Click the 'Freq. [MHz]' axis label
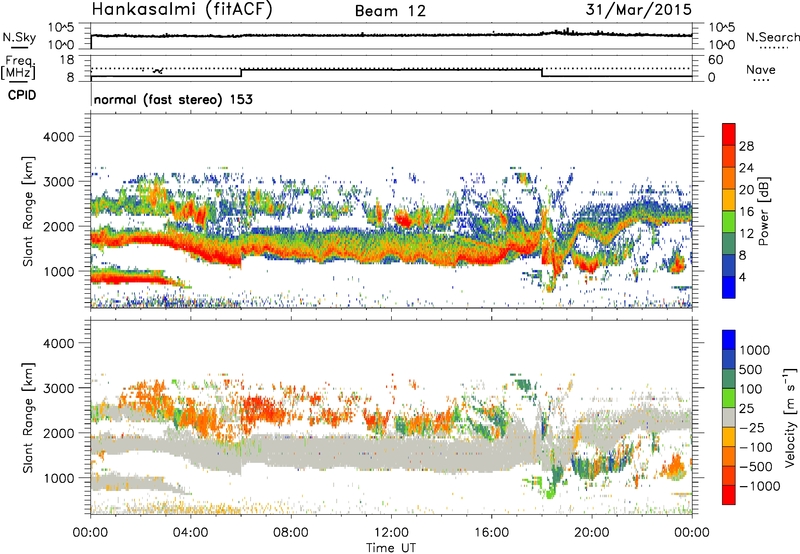 (x=18, y=67)
